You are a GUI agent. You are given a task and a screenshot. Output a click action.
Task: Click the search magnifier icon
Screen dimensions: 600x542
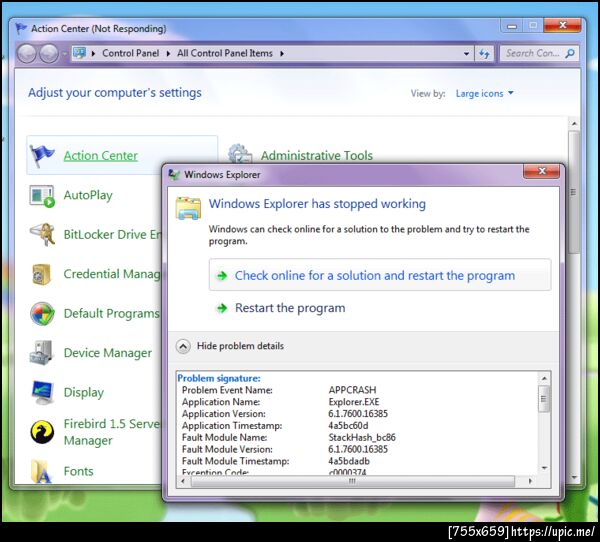pos(570,53)
